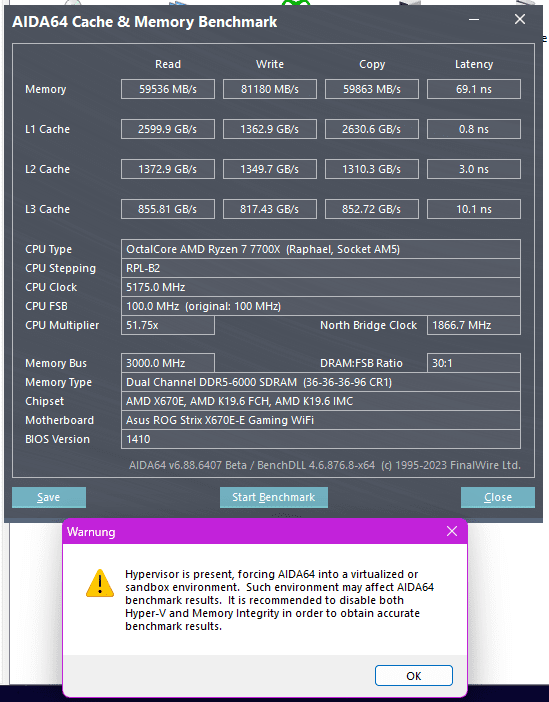Viewport: 549px width, 702px height.
Task: Click L1 Cache Read 2599.9 GB/s
Action: pos(168,129)
